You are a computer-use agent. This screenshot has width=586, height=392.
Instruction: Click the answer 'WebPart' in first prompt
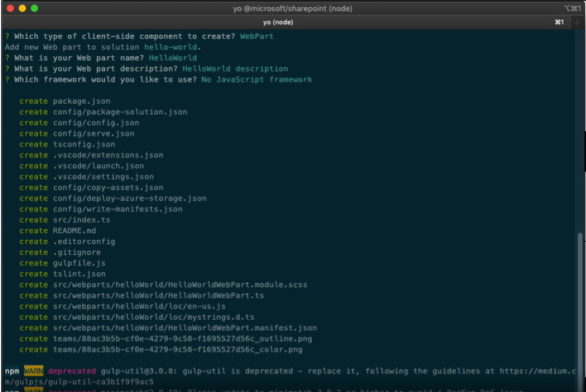pos(257,36)
